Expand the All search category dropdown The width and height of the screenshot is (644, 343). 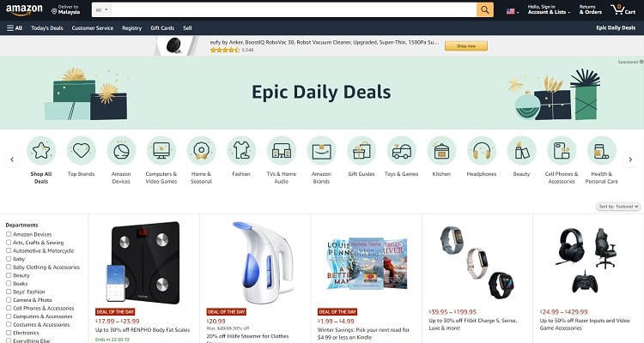coord(101,9)
